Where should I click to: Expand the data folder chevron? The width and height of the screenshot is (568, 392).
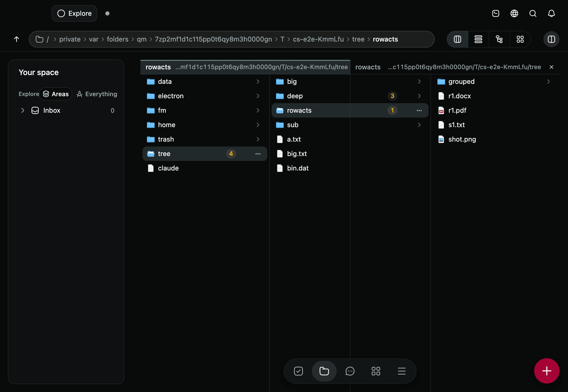click(x=258, y=81)
